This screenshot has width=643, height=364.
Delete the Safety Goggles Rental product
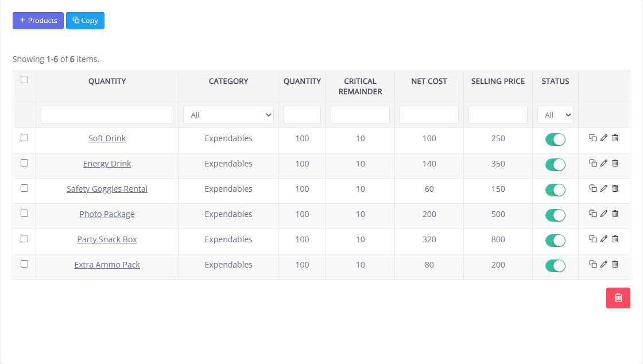click(x=615, y=188)
